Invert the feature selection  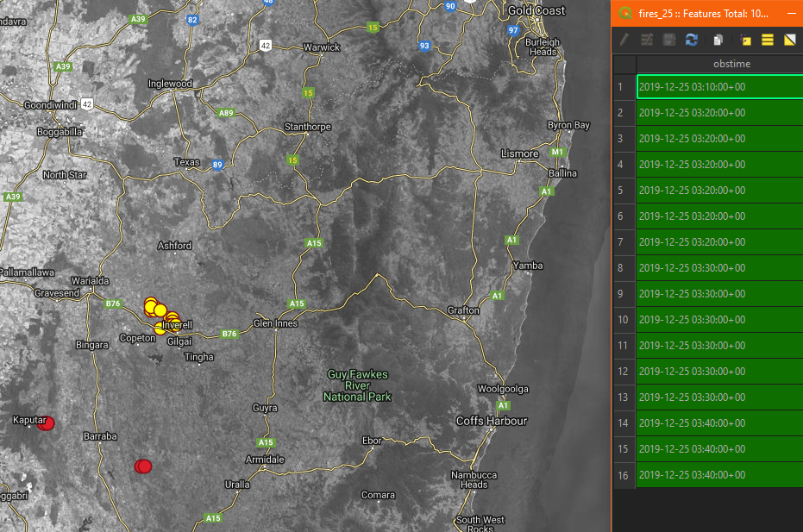[790, 40]
